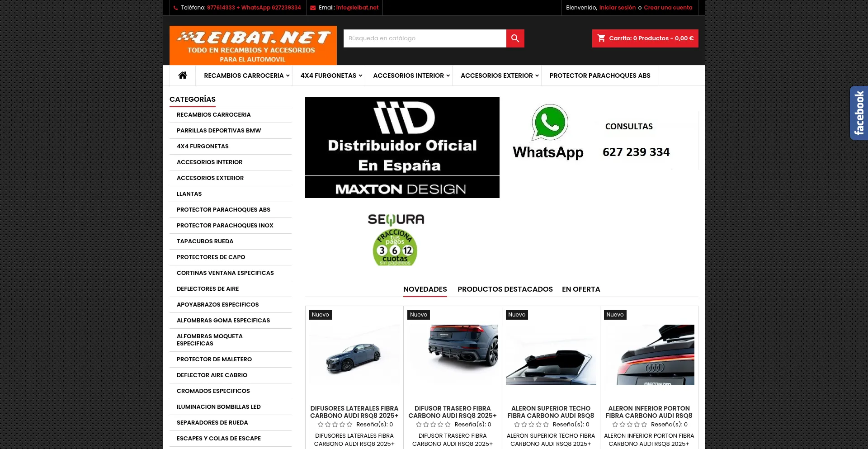Click the Sequra payment badge
The width and height of the screenshot is (868, 449).
(x=396, y=239)
